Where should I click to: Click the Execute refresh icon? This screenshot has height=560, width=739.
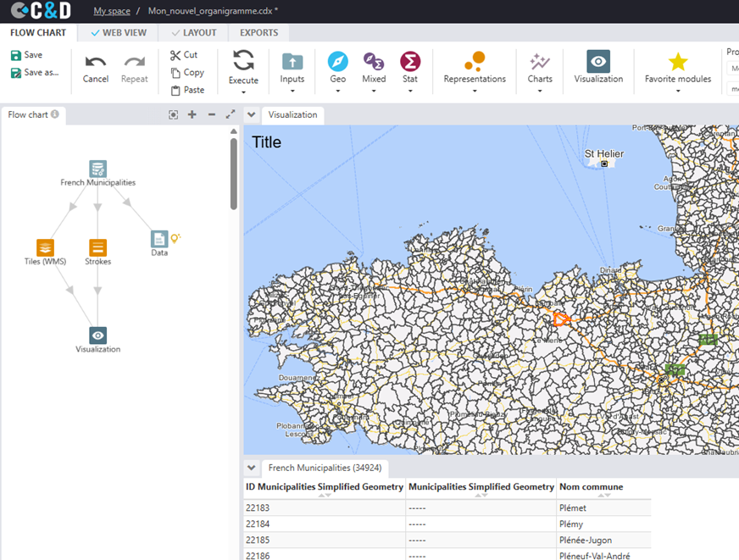pyautogui.click(x=243, y=60)
